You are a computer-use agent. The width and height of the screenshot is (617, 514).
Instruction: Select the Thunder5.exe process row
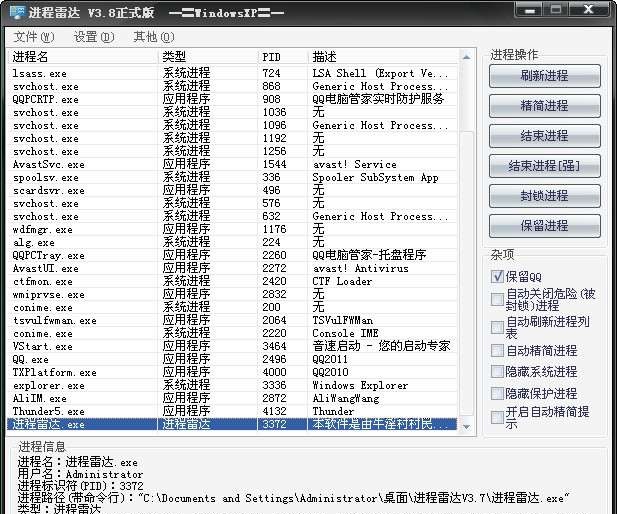pyautogui.click(x=232, y=411)
